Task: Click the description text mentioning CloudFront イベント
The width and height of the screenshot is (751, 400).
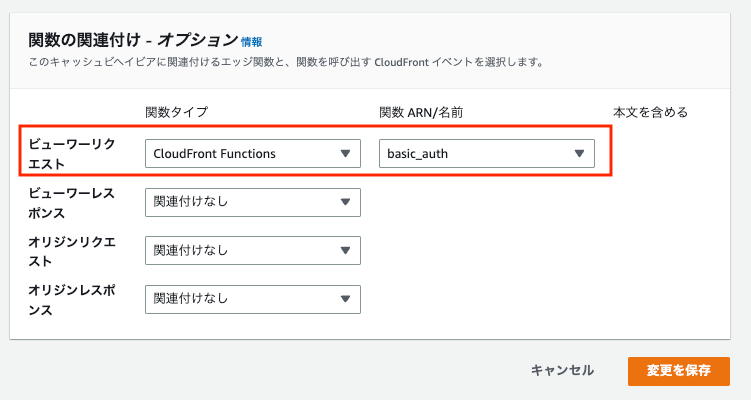Action: 286,62
